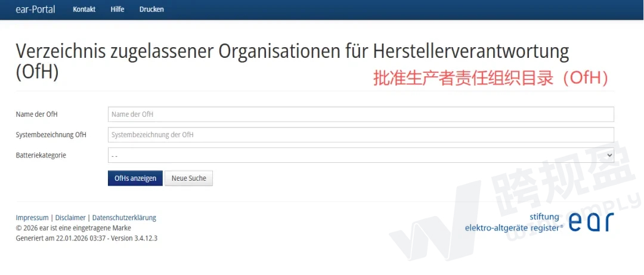Click the Batteriekategorie dropdown chevron arrow
644x275 pixels.
(x=609, y=155)
